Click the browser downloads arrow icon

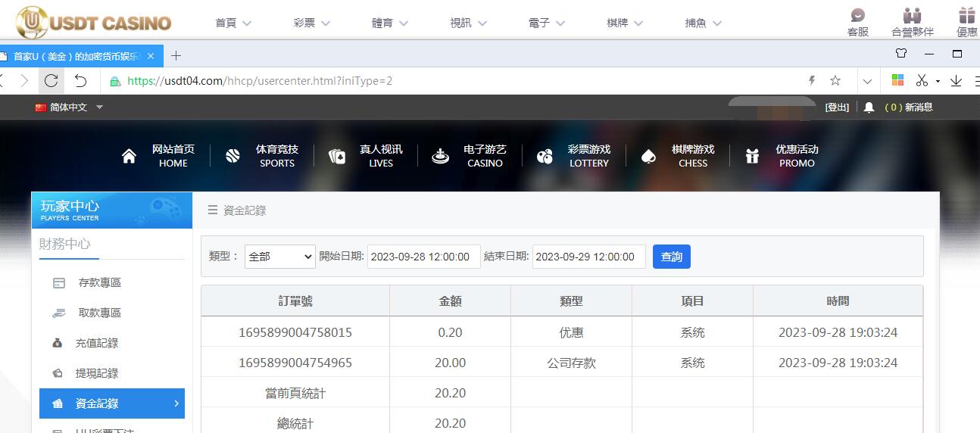[956, 81]
